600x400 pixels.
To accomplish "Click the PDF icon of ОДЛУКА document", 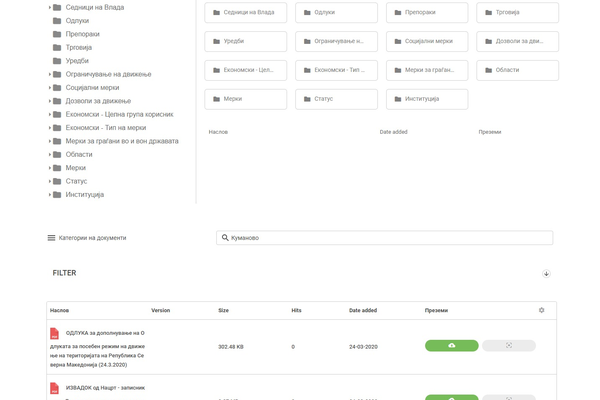I will [x=55, y=333].
